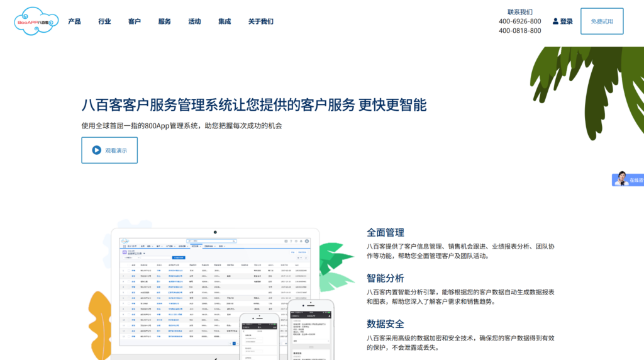Click the 观看演示 button

click(109, 150)
